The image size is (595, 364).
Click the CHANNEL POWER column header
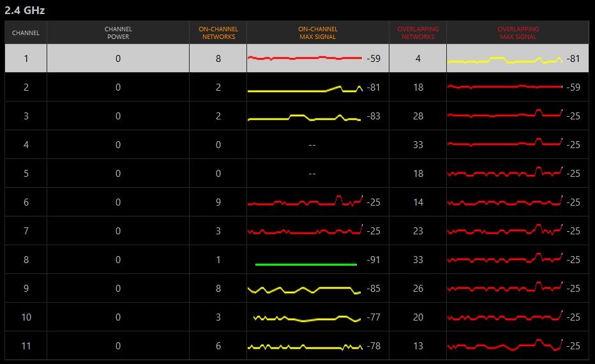pos(118,33)
